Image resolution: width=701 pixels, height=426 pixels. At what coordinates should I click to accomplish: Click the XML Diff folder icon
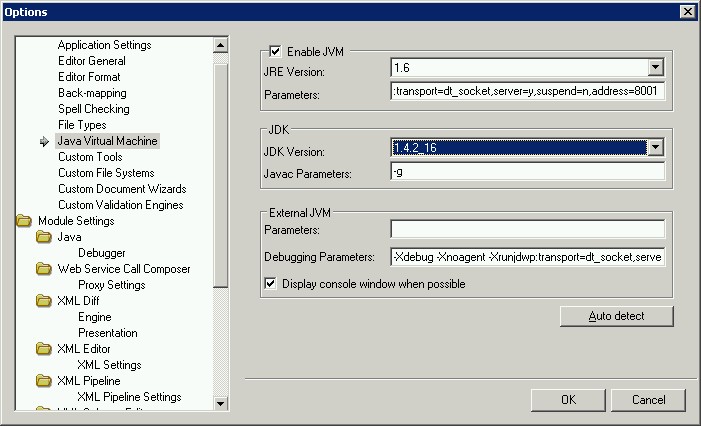click(44, 301)
